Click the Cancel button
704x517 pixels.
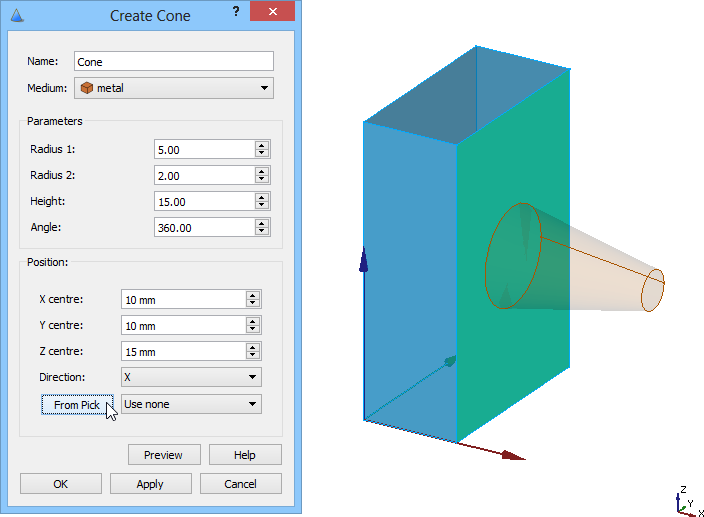click(241, 484)
